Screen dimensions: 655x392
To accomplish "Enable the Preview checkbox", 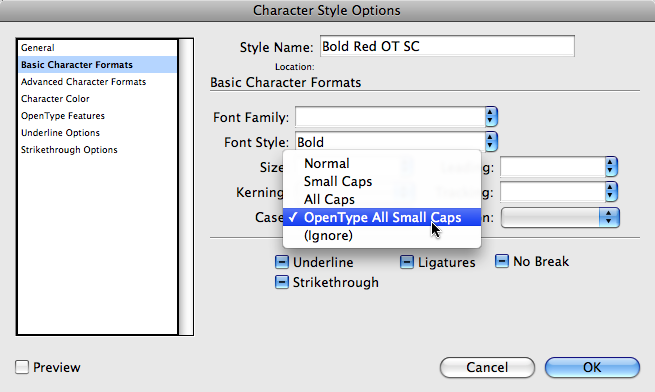I will [22, 367].
